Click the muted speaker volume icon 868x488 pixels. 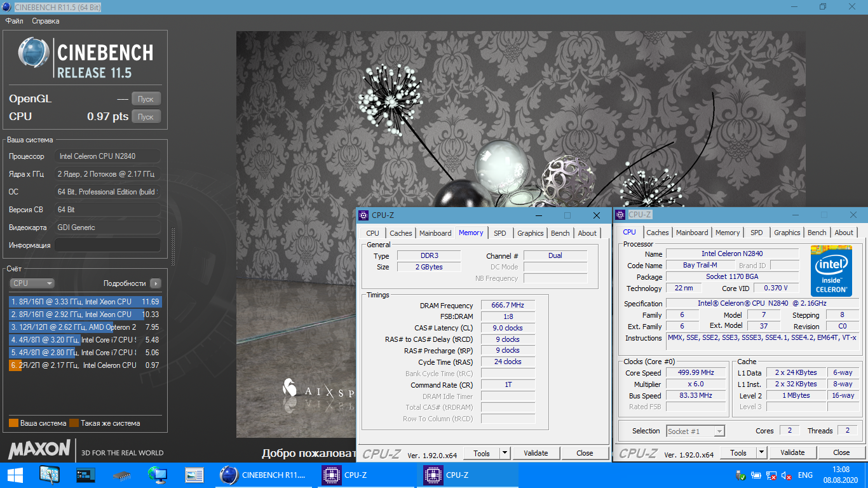tap(786, 475)
